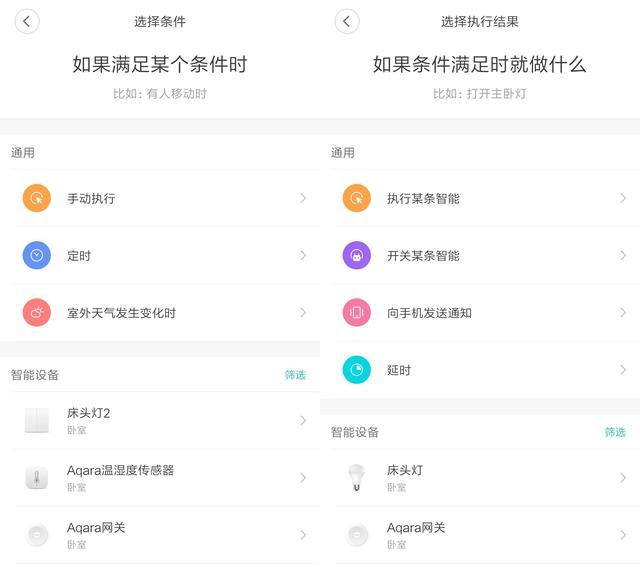This screenshot has height=577, width=640.
Task: Go back from the 选择执行结果 screen
Action: coord(347,21)
